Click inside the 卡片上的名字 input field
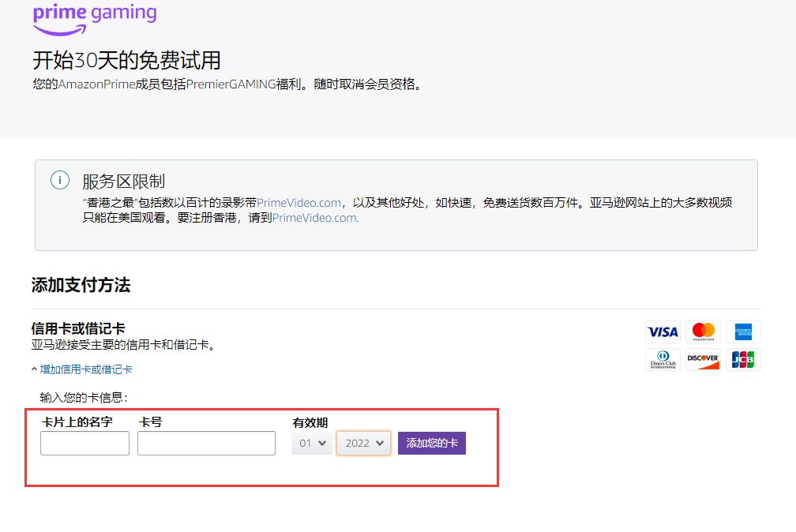Screen dimensions: 796x532 pos(84,443)
